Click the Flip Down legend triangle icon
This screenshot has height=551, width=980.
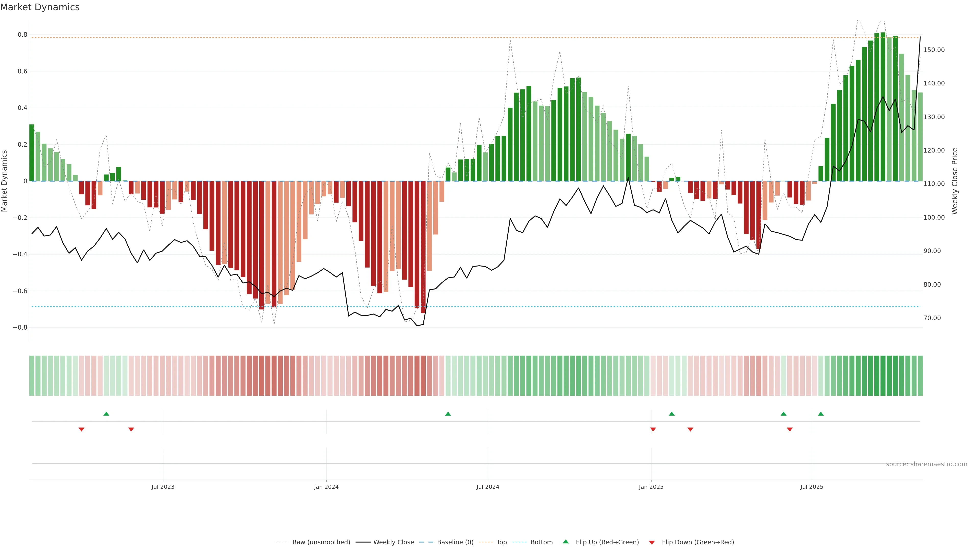point(652,543)
